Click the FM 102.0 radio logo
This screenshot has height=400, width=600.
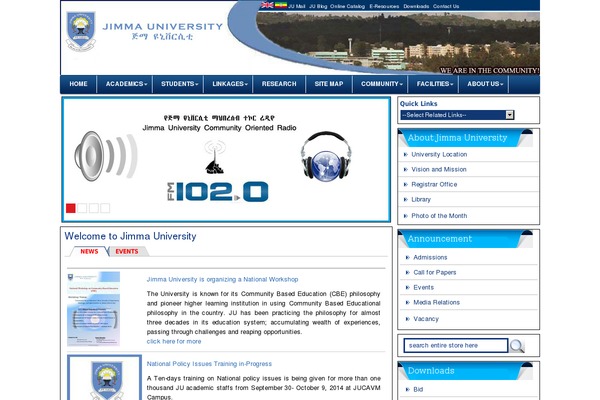[x=218, y=191]
